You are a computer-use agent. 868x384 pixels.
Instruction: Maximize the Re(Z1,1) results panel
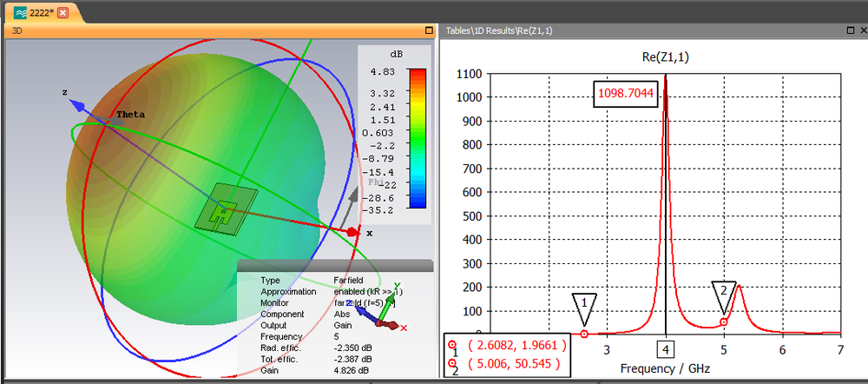pyautogui.click(x=851, y=31)
